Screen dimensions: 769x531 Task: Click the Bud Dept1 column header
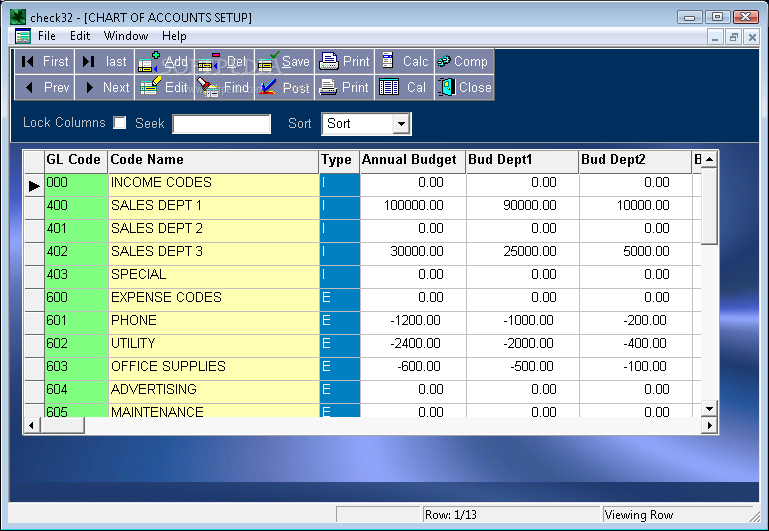[523, 161]
